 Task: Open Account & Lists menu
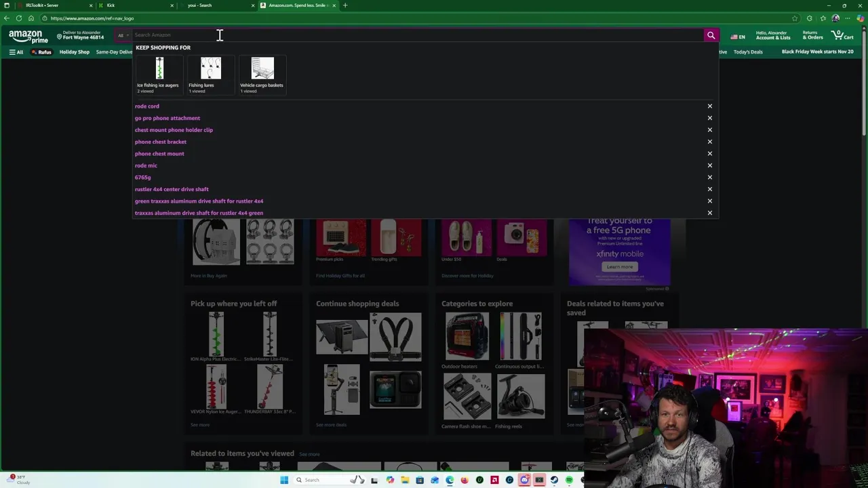pos(773,35)
